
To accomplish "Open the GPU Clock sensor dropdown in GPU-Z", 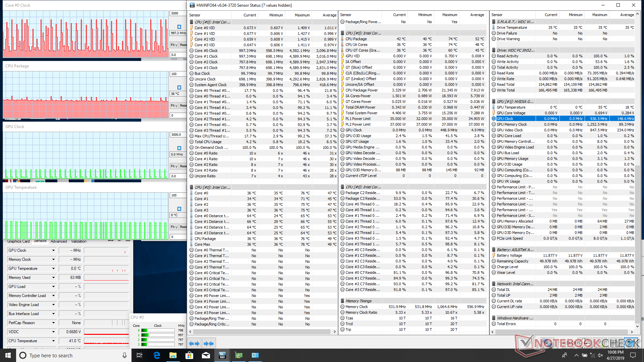I will pyautogui.click(x=53, y=250).
